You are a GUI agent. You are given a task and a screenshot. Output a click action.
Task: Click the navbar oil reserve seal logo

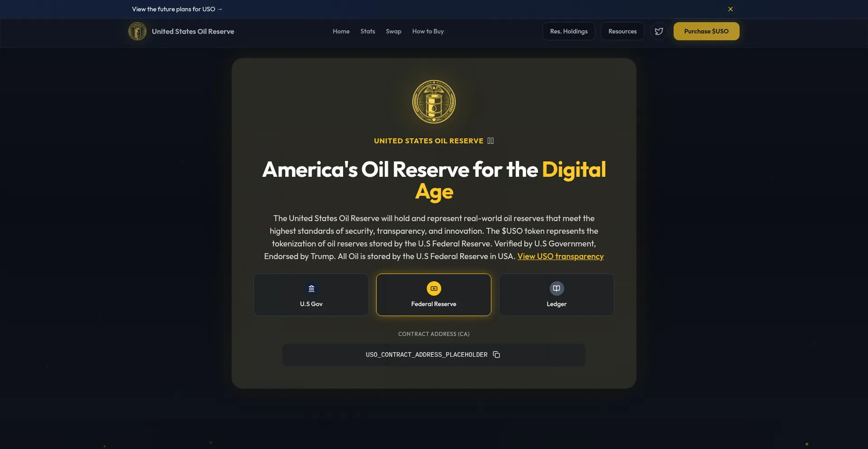pyautogui.click(x=137, y=31)
